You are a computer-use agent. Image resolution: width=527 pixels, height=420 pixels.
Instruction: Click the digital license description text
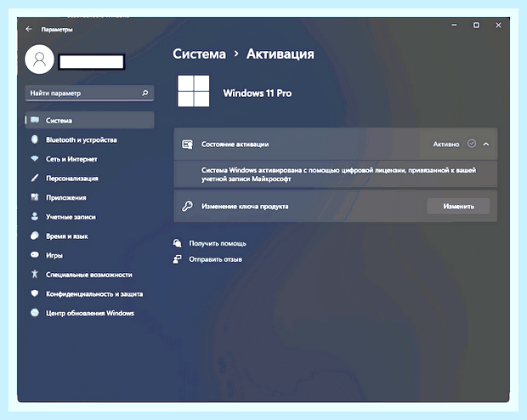[338, 174]
